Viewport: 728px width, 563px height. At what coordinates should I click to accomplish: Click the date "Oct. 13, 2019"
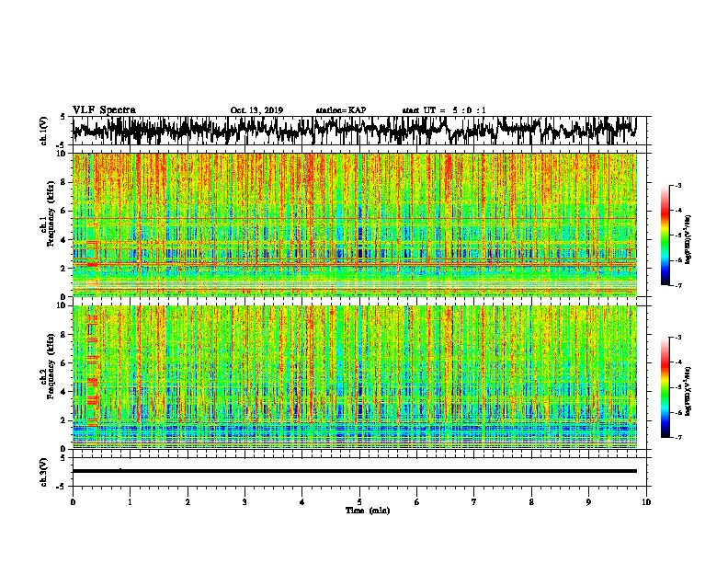coord(256,110)
